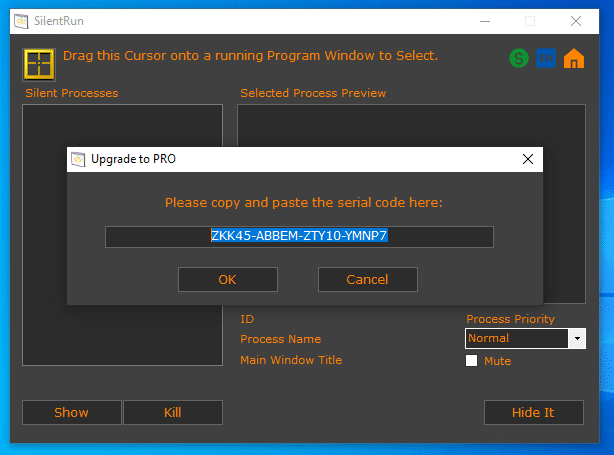Click the Show button

(72, 412)
